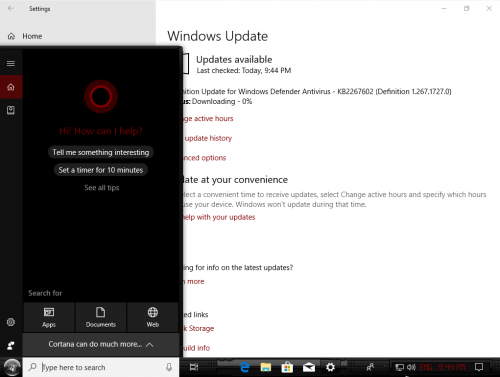Open the Cortana hamburger menu
This screenshot has height=377, width=500.
pos(11,63)
